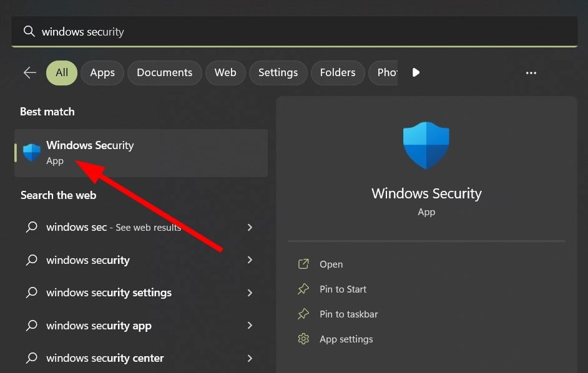588x373 pixels.
Task: Open the three-dot more options menu
Action: 531,73
